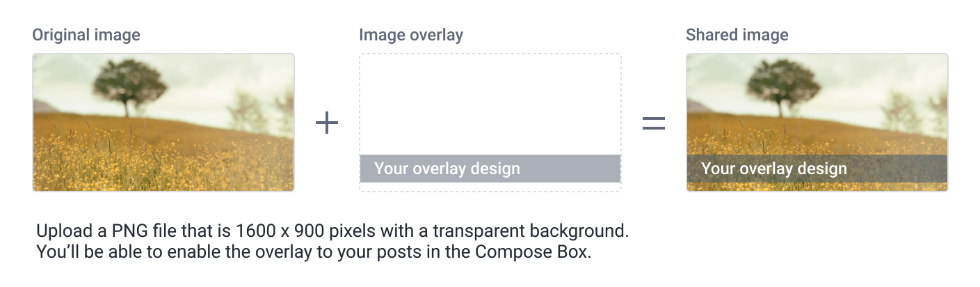The height and width of the screenshot is (287, 980).
Task: Click the Original image thumbnail
Action: [x=163, y=122]
